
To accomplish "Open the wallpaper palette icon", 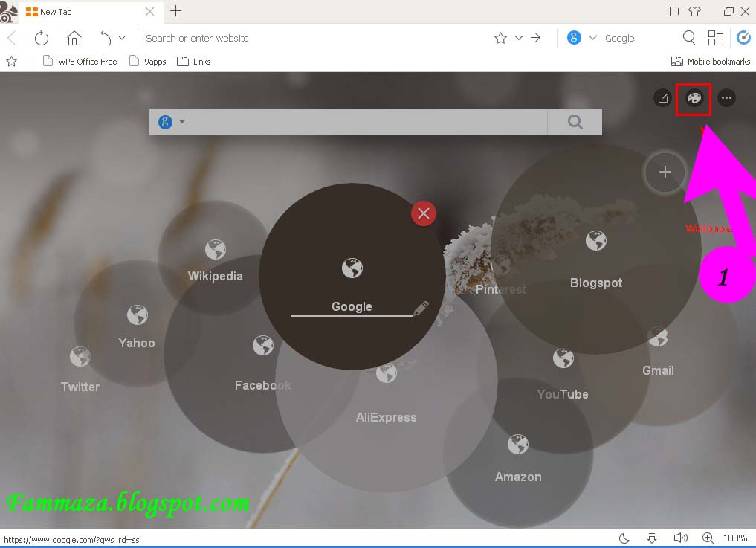I will (x=694, y=98).
